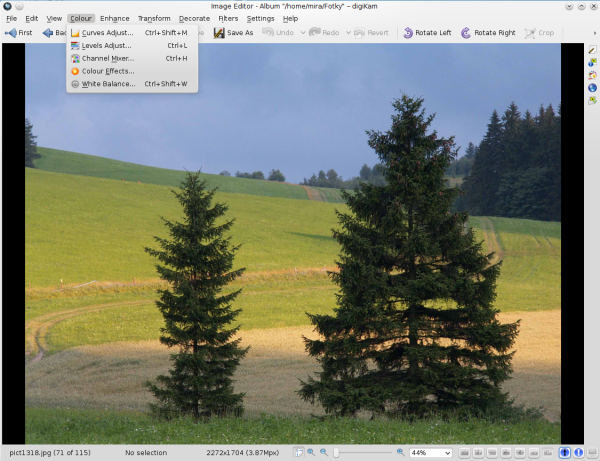Screen dimensions: 600x461
Task: Click the zoom-to-fit window icon
Action: click(x=299, y=453)
